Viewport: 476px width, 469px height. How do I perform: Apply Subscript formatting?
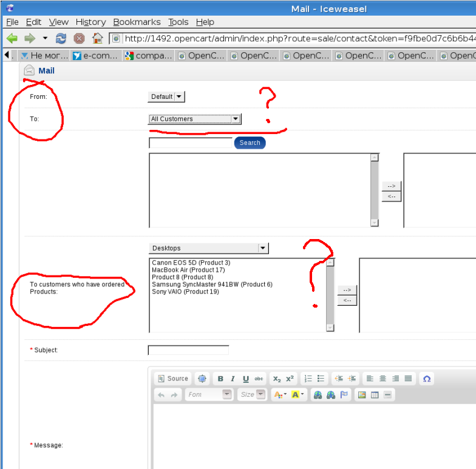pos(277,379)
